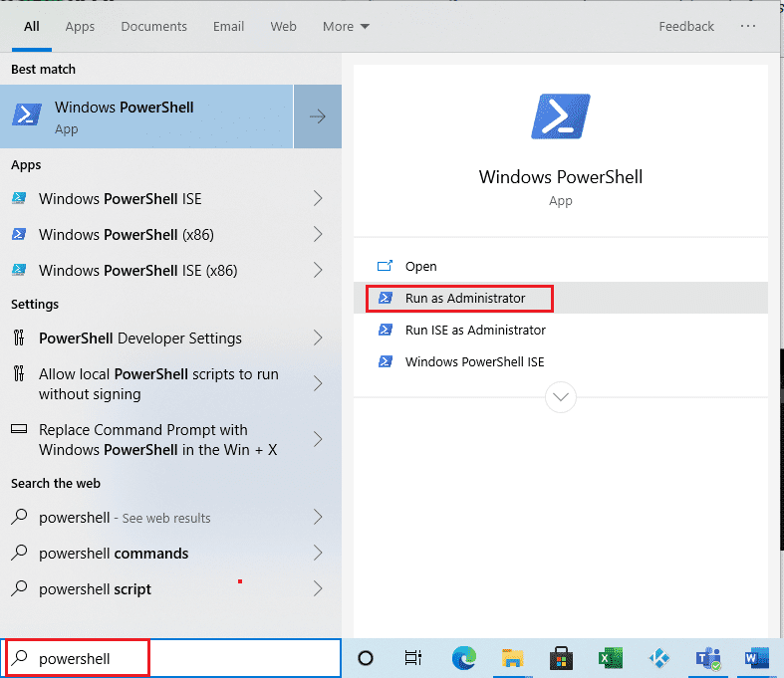This screenshot has width=784, height=678.
Task: Expand Windows PowerShell ISE chevron
Action: pyautogui.click(x=318, y=198)
